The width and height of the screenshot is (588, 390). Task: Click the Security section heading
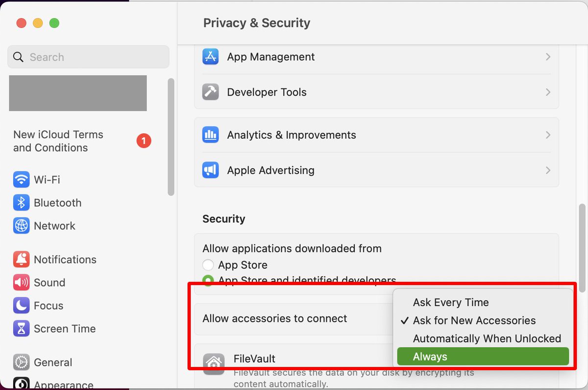[224, 219]
